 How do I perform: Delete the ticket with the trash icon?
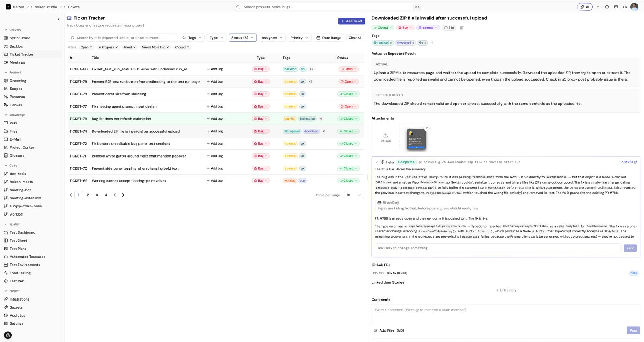462,28
